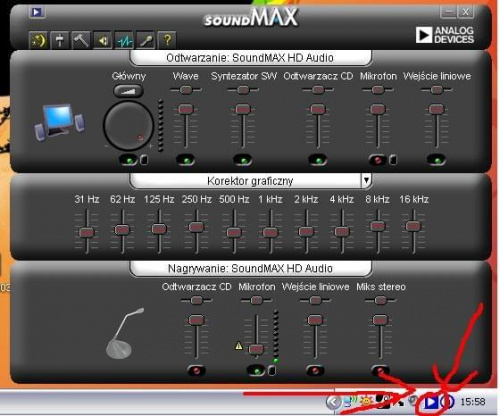
Task: Click the 'Nagrywanie: SoundMAX HD Audio' header
Action: (250, 268)
